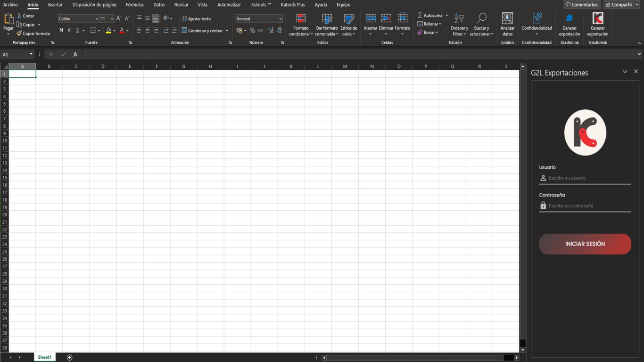Center text horizontally

pyautogui.click(x=148, y=30)
